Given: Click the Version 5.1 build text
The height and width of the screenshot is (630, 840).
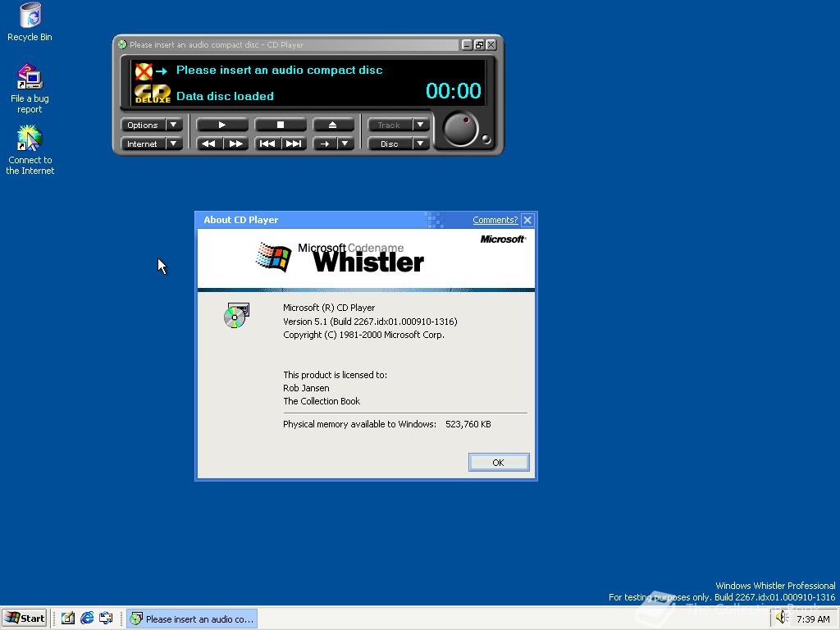Looking at the screenshot, I should [x=370, y=322].
